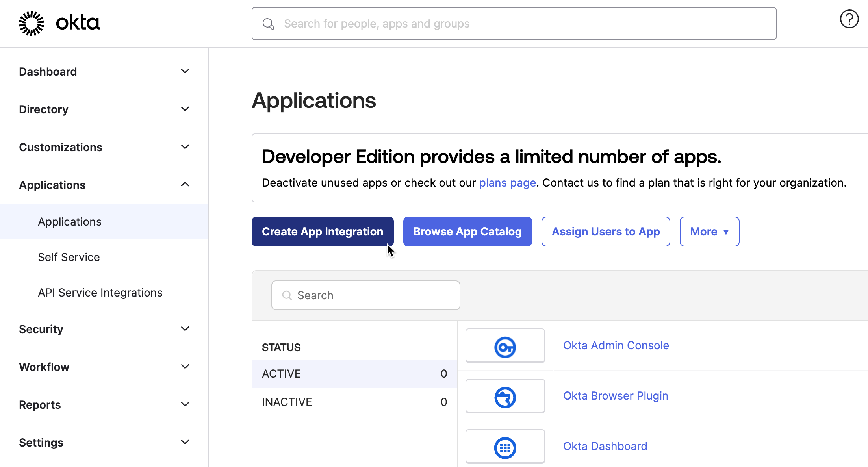Open Self Service in the sidebar

click(69, 257)
